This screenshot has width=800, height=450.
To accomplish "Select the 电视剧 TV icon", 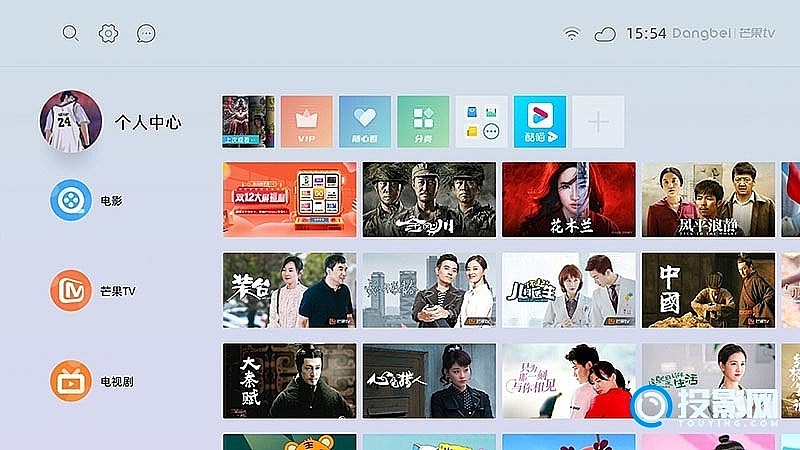I will [x=71, y=381].
